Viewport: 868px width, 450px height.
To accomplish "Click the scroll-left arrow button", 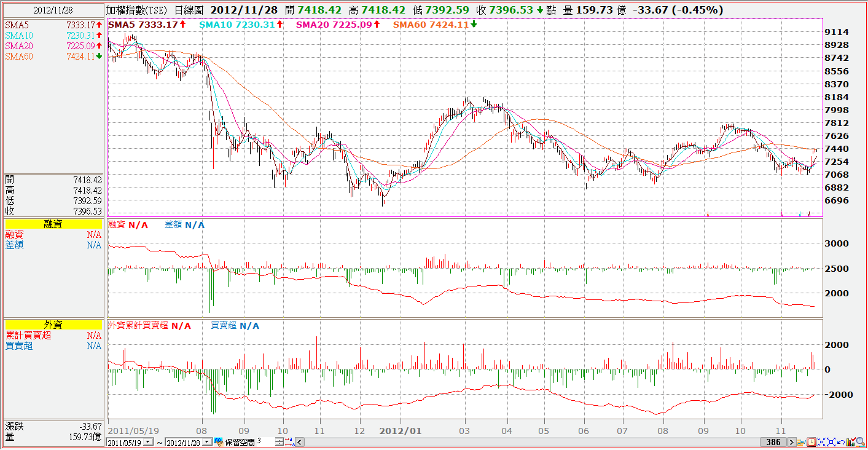I will [300, 442].
